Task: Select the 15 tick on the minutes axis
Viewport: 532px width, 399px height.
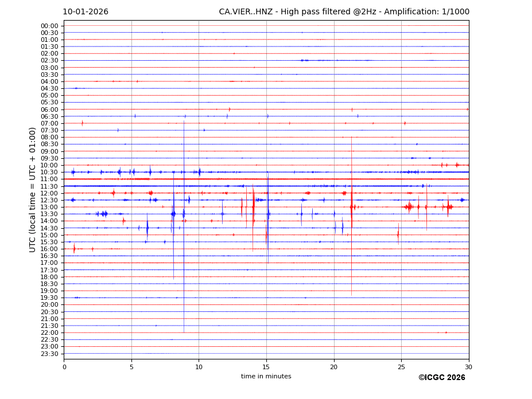Action: (266, 366)
